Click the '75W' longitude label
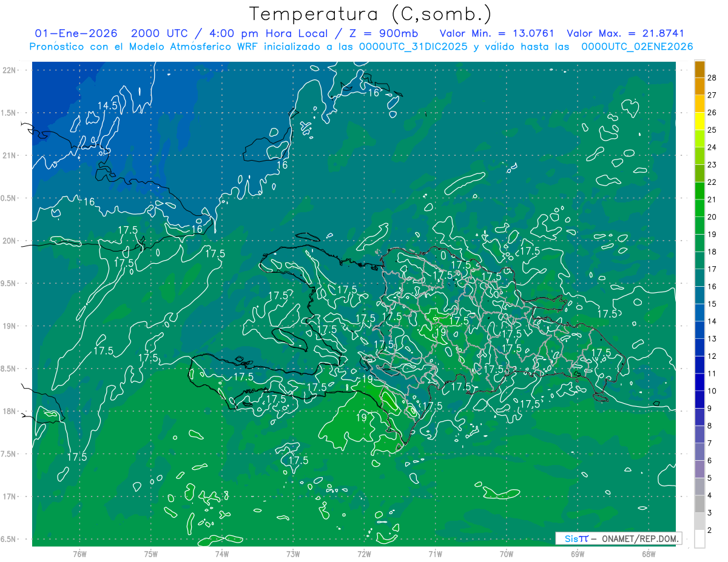Image resolution: width=728 pixels, height=562 pixels. pos(151,554)
